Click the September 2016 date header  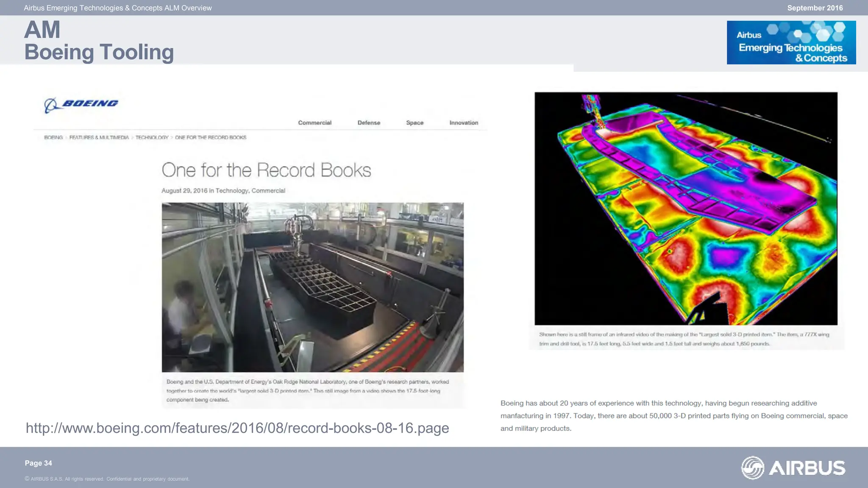pyautogui.click(x=815, y=8)
